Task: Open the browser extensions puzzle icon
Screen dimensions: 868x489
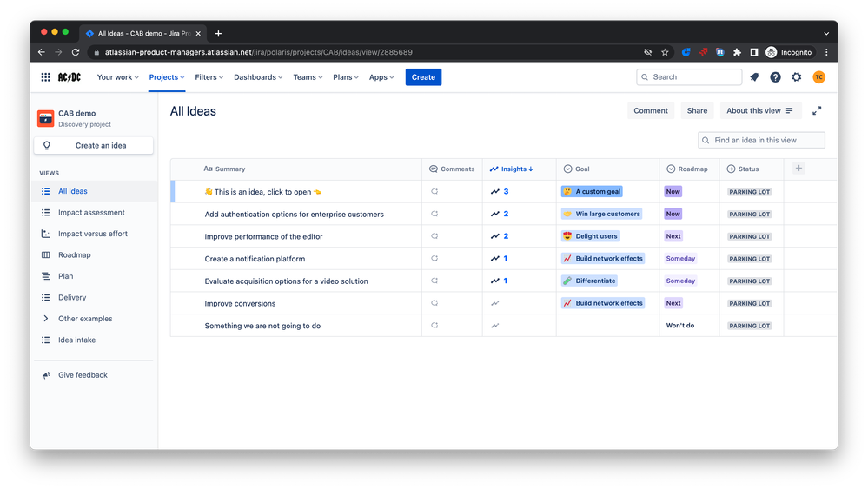Action: coord(737,52)
